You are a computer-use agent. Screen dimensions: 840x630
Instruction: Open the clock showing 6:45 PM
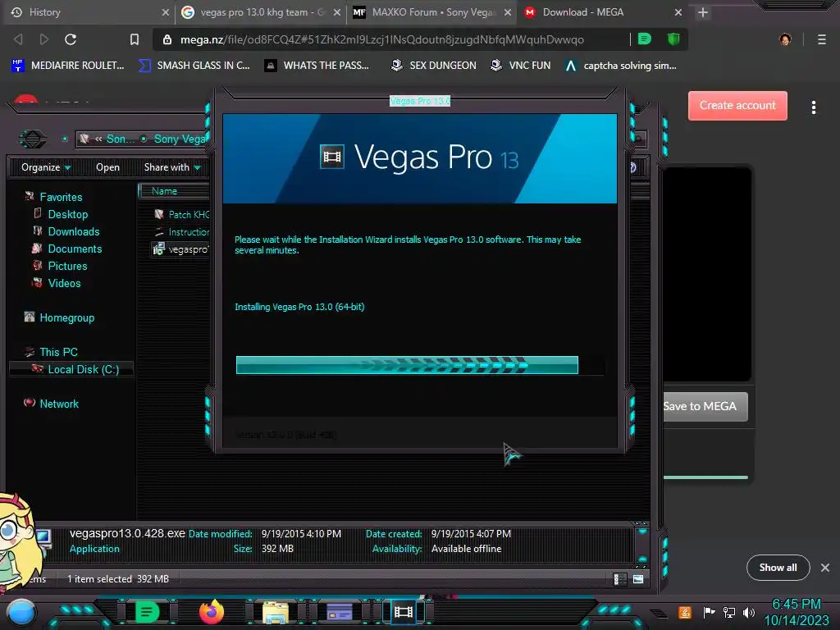(796, 612)
